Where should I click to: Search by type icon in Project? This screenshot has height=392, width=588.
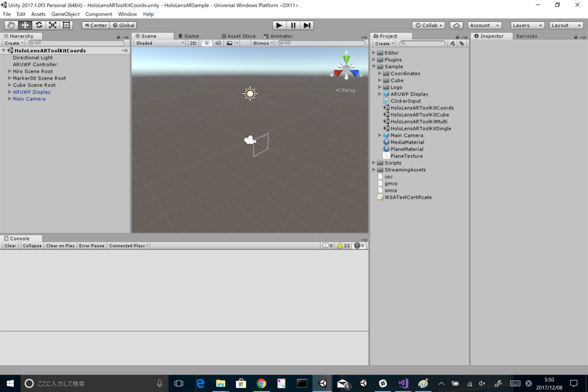tap(452, 44)
